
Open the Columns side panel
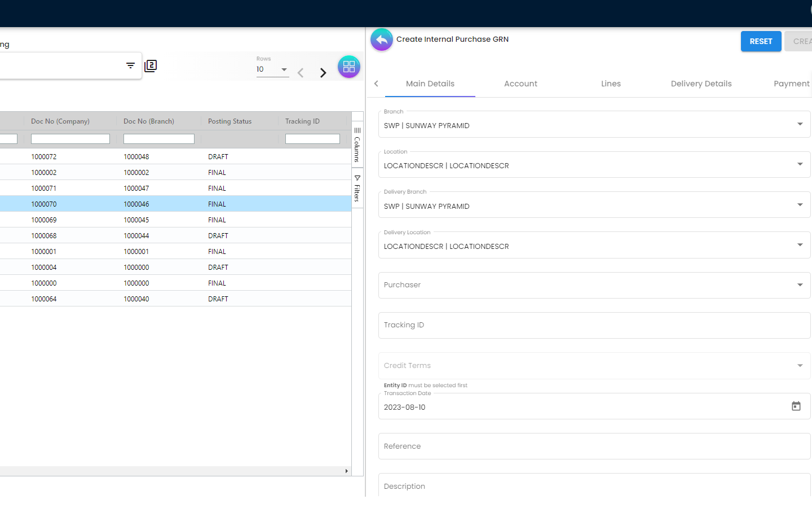[x=357, y=145]
